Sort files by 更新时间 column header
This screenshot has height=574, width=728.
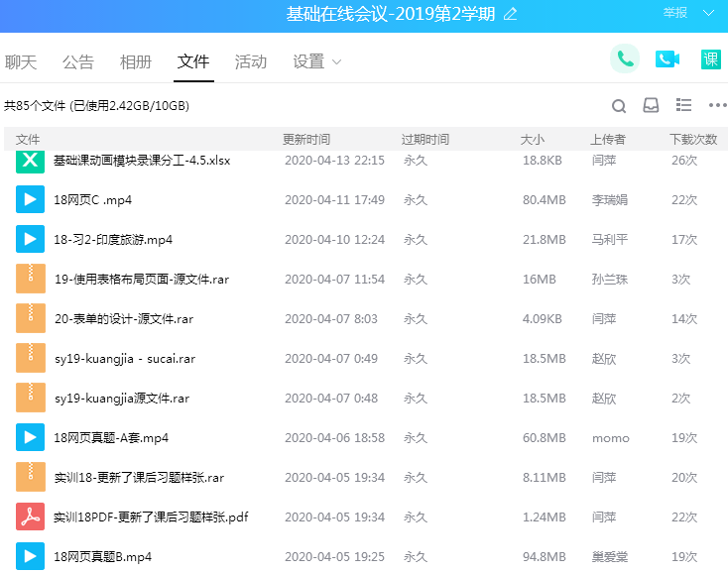[x=306, y=140]
